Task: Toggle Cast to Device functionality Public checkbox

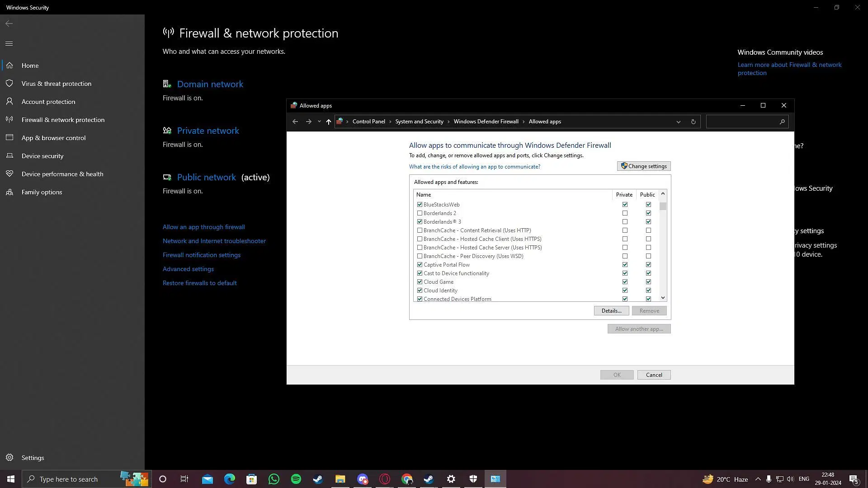Action: pyautogui.click(x=648, y=273)
